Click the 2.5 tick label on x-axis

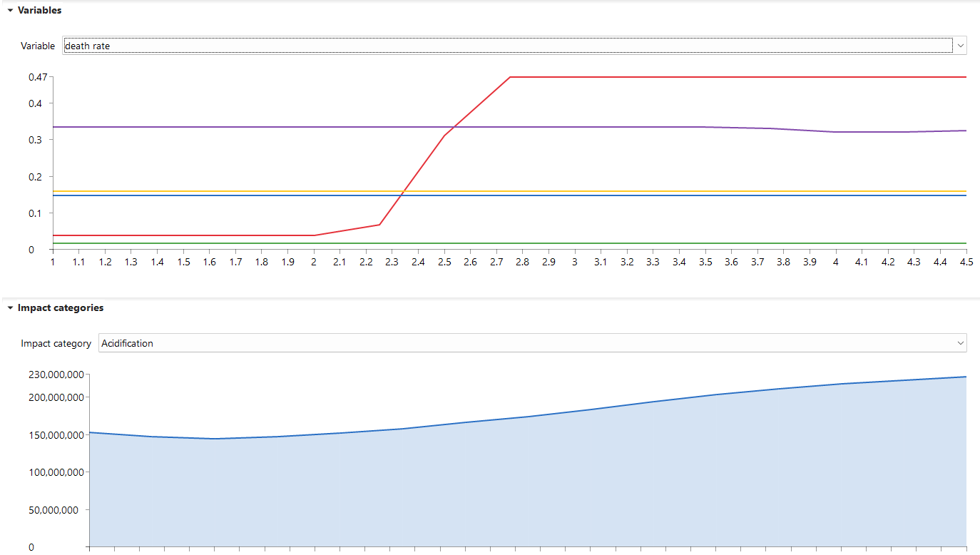coord(444,263)
